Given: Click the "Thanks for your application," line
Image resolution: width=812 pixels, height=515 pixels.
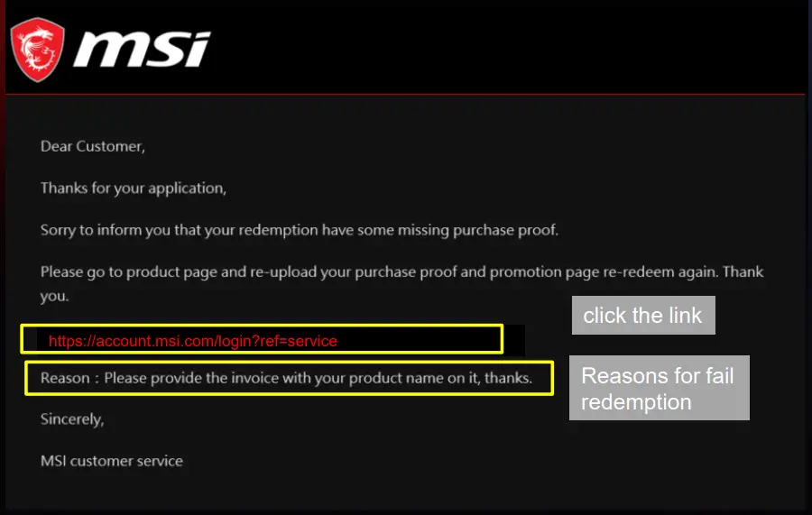Looking at the screenshot, I should click(x=133, y=188).
